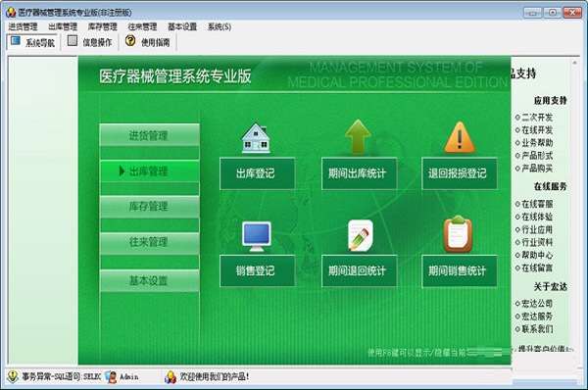This screenshot has width=588, height=390.
Task: Click the application icon in title bar
Action: pos(11,12)
